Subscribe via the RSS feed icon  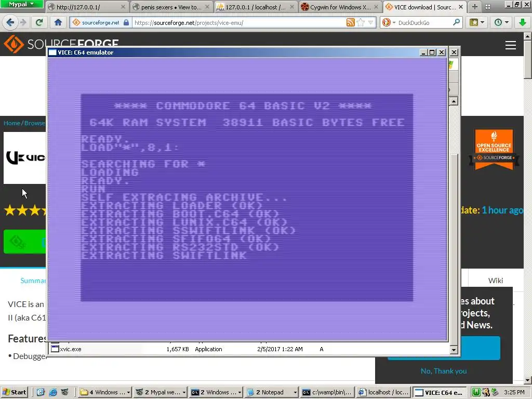pyautogui.click(x=350, y=23)
